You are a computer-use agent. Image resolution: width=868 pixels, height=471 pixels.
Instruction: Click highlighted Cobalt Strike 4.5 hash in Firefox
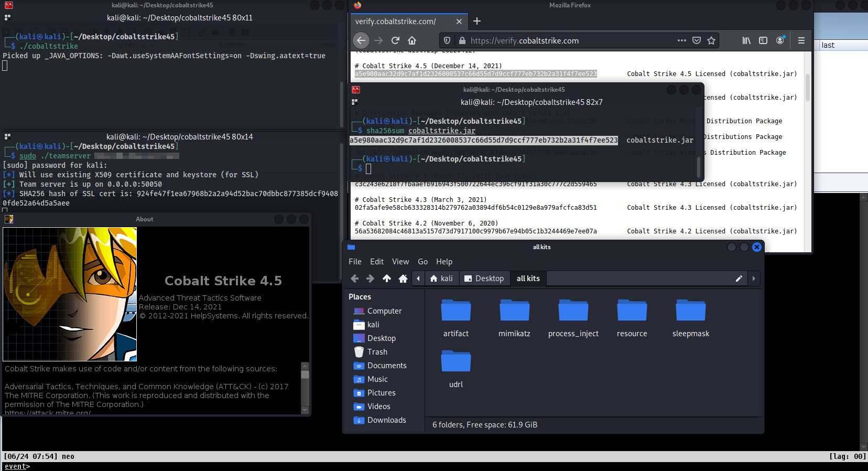click(x=476, y=74)
